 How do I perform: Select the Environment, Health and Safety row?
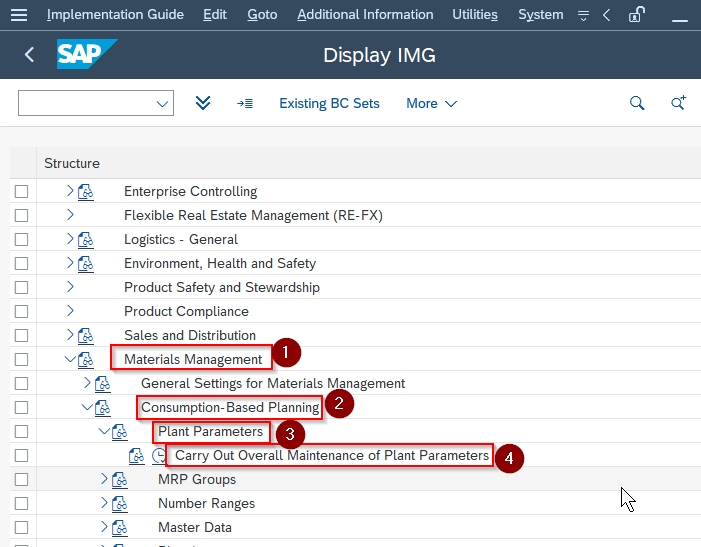(355, 263)
